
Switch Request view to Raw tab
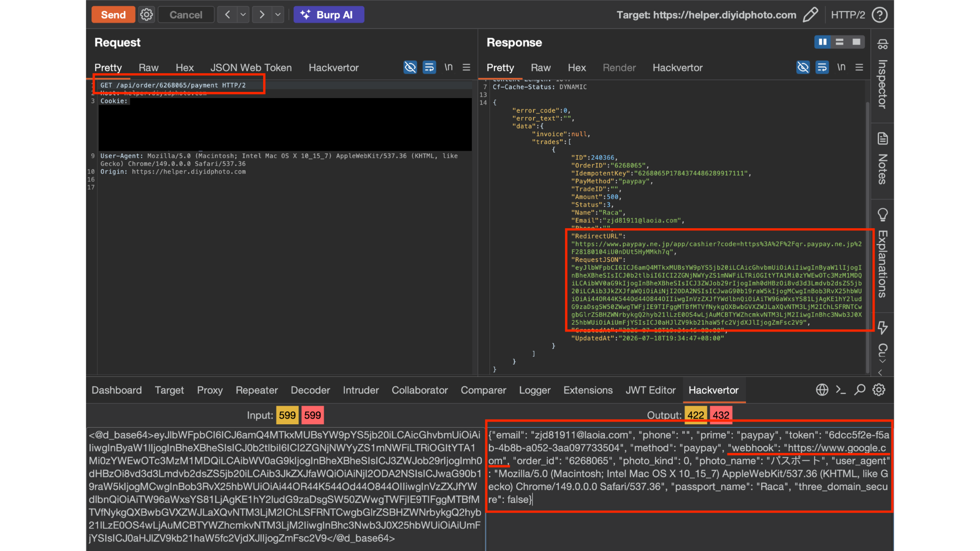coord(148,68)
